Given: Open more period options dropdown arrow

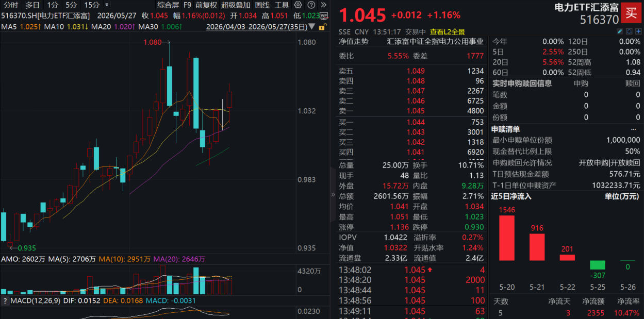Looking at the screenshot, I should pyautogui.click(x=107, y=5).
